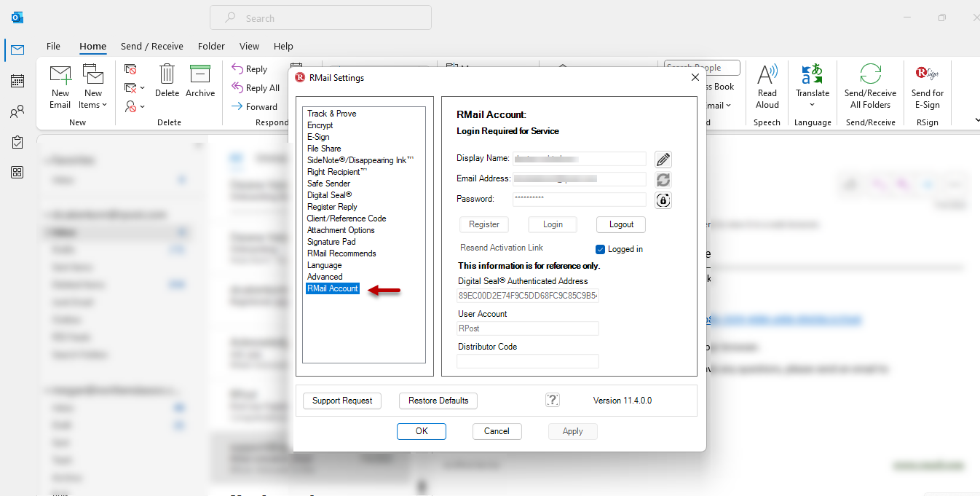The height and width of the screenshot is (496, 980).
Task: Click the Restore Defaults button
Action: point(438,401)
